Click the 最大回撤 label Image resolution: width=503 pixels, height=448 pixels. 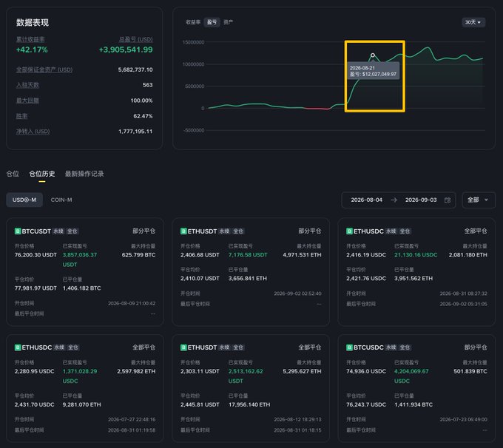pos(27,101)
